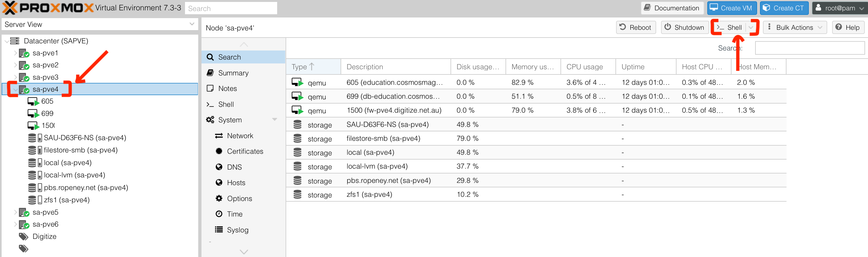Click the Documentation book icon
Viewport: 868px width, 257px height.
click(x=647, y=7)
